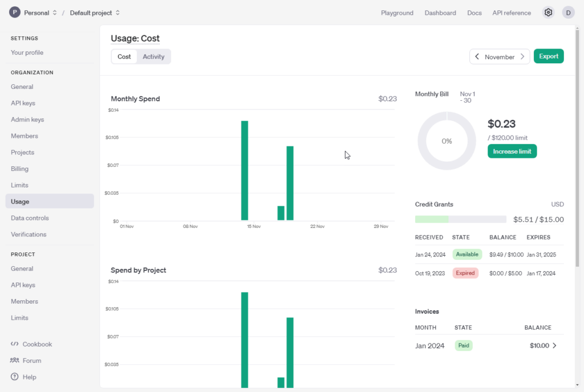Open the user avatar D menu

(x=568, y=13)
